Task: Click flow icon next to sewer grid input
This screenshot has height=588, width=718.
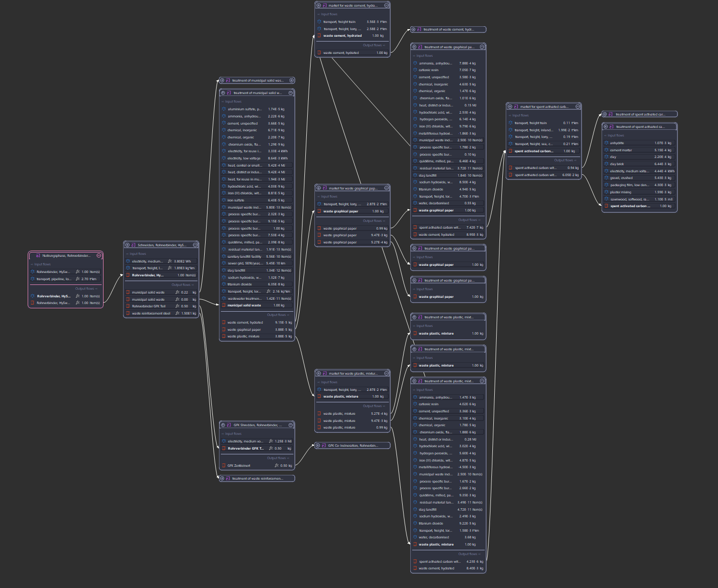Action: click(x=224, y=263)
